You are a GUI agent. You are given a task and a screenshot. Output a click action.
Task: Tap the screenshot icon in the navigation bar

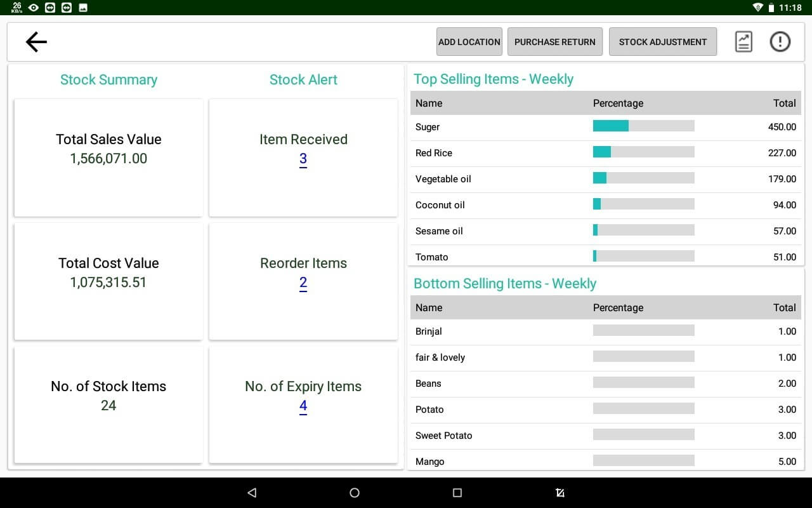tap(559, 492)
